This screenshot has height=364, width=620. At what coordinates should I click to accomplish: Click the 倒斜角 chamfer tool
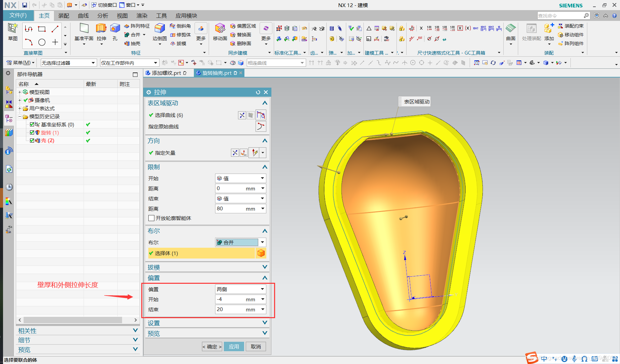click(180, 26)
